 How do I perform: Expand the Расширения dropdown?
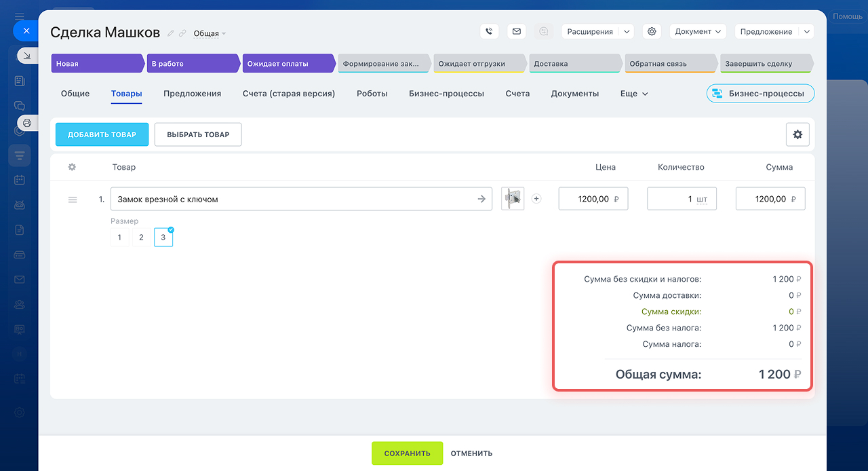[x=627, y=31]
